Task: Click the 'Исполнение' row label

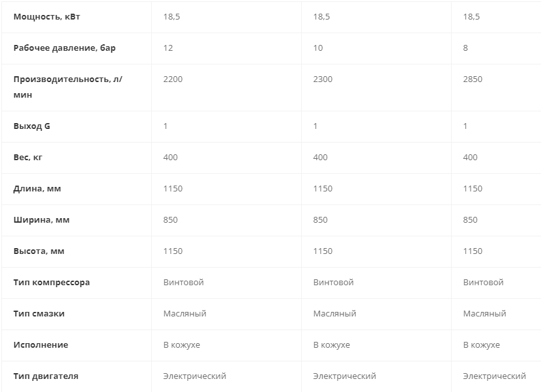Action: click(x=40, y=345)
